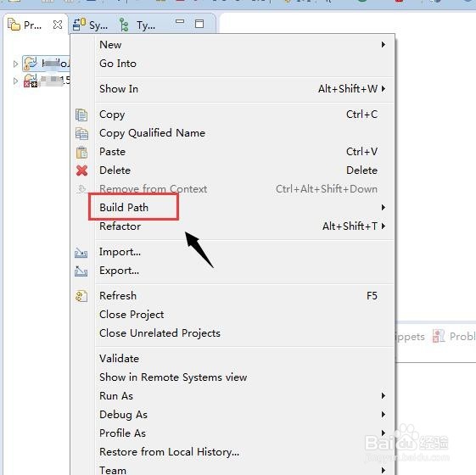Screen dimensions: 476x475
Task: Click the Paste clipboard icon
Action: tap(81, 153)
